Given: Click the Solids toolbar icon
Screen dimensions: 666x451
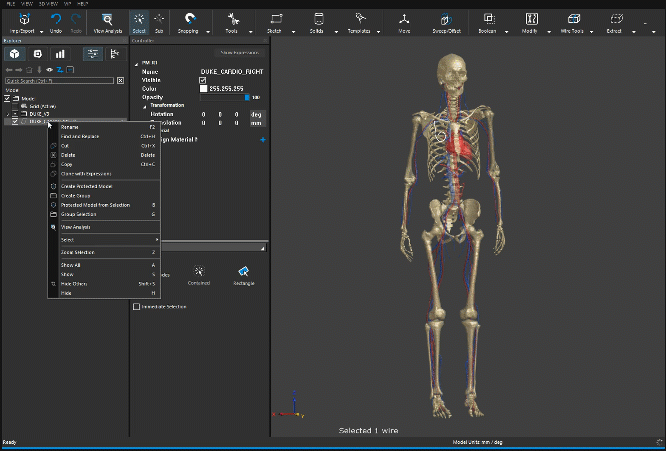Looking at the screenshot, I should (318, 19).
